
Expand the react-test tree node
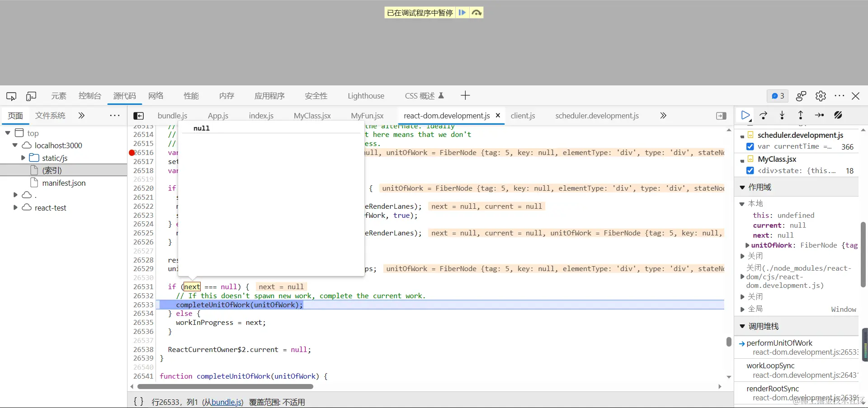[x=15, y=207]
